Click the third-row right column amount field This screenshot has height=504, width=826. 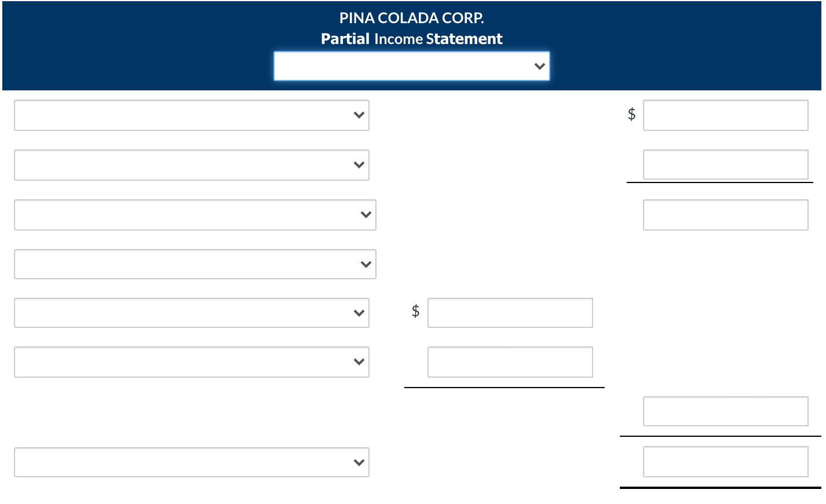tap(726, 215)
